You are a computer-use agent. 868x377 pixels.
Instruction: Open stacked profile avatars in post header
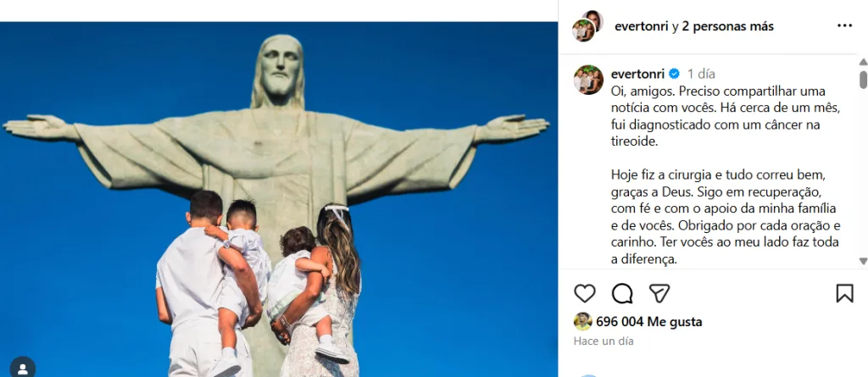coord(587,26)
